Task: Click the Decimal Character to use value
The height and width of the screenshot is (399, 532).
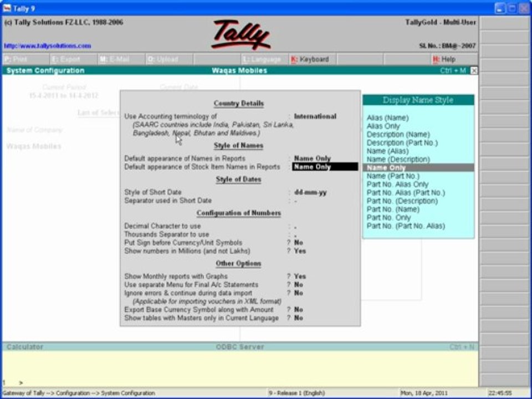Action: click(x=295, y=226)
